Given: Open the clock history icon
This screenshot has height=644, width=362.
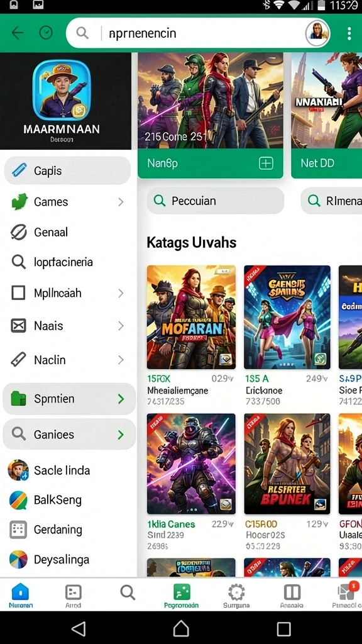Looking at the screenshot, I should pos(45,33).
